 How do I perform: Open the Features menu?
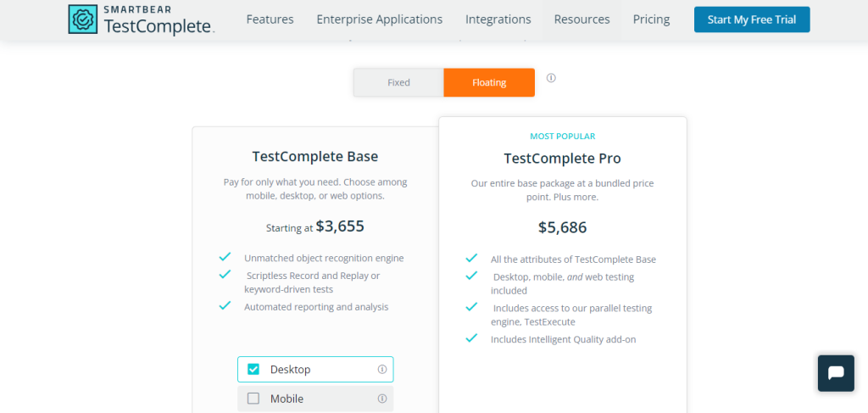(x=270, y=20)
